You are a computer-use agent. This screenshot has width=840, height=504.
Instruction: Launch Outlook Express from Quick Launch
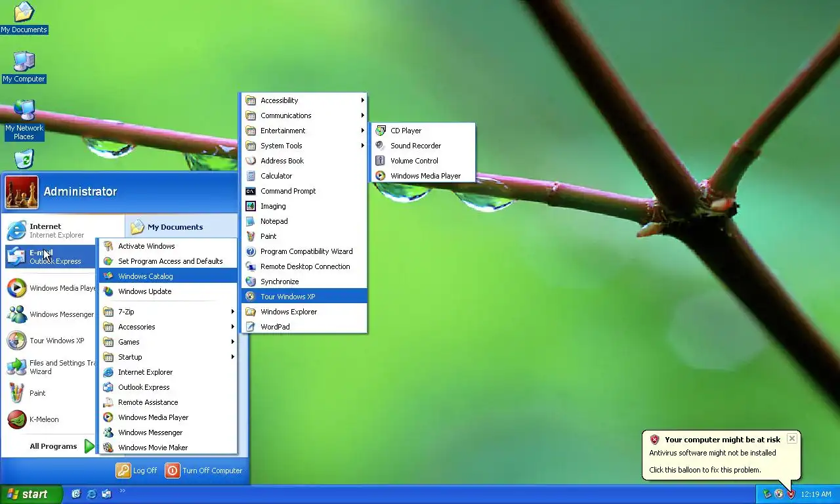coord(106,494)
